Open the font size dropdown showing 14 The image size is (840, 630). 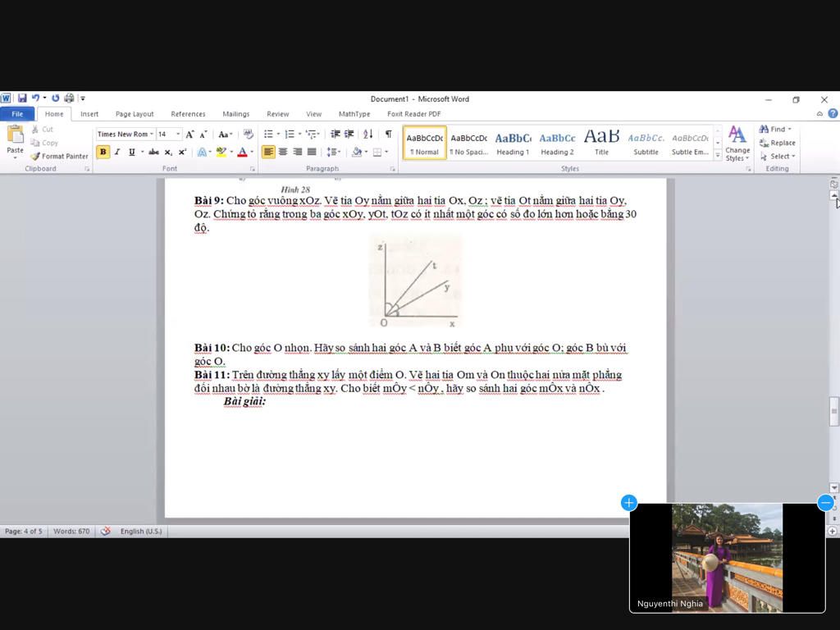click(x=178, y=134)
